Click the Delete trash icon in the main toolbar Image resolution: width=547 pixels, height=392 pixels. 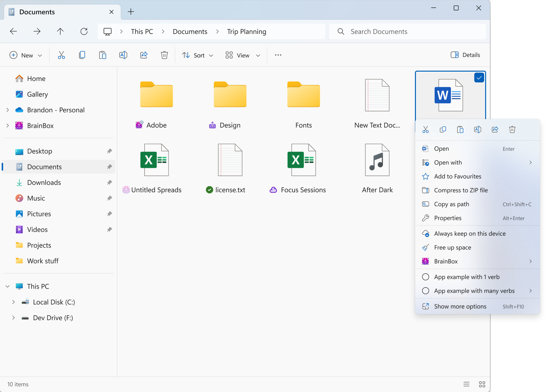click(x=164, y=55)
